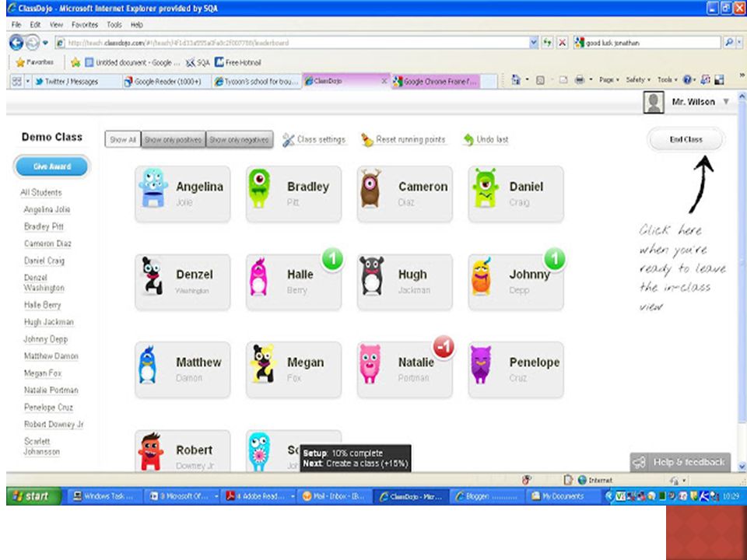
Task: Click the search box containing good luck jonathan
Action: coord(648,43)
